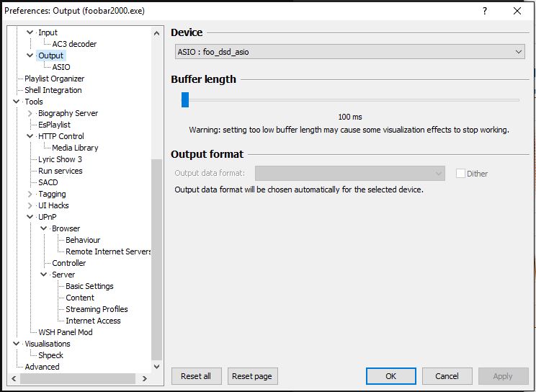Image resolution: width=536 pixels, height=392 pixels.
Task: Click the tree horizontal scrollbar thumb
Action: 78,378
